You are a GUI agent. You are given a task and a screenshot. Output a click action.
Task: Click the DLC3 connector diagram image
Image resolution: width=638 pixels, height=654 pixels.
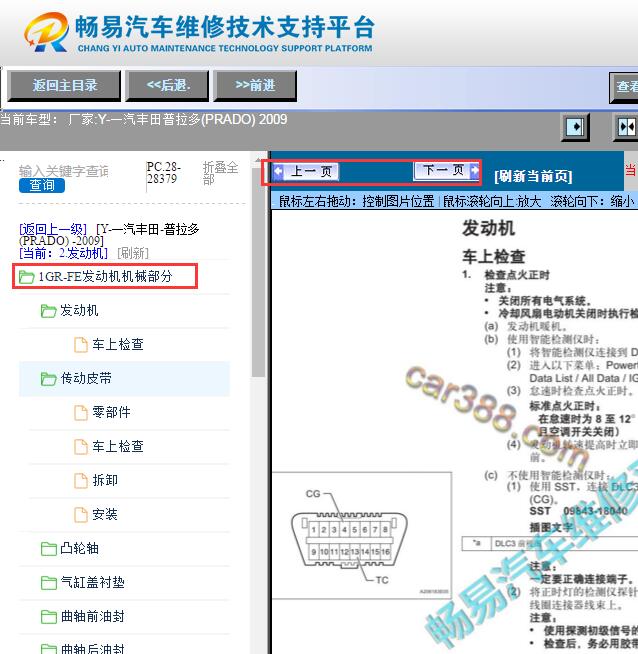click(362, 536)
